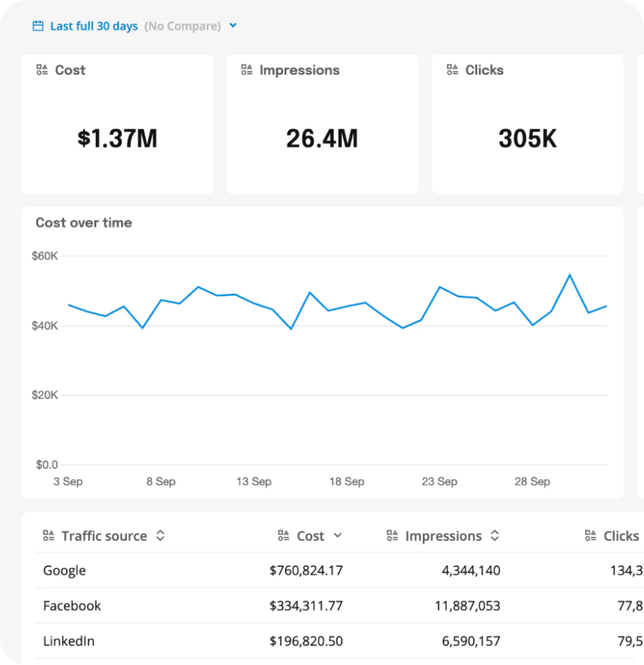Click the descending sort chevron beside Cost
The width and height of the screenshot is (644, 665).
337,535
